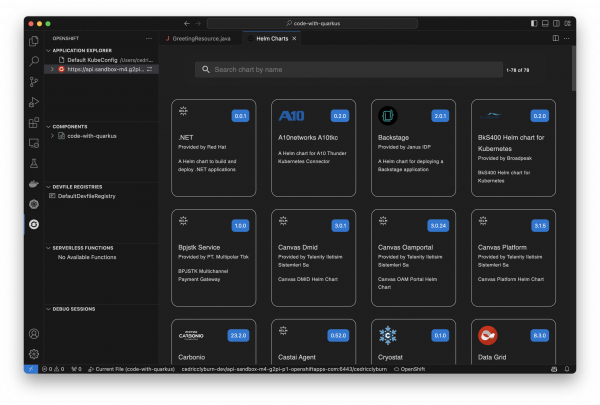
Task: Open Accounts icon in activity bar
Action: click(x=34, y=334)
